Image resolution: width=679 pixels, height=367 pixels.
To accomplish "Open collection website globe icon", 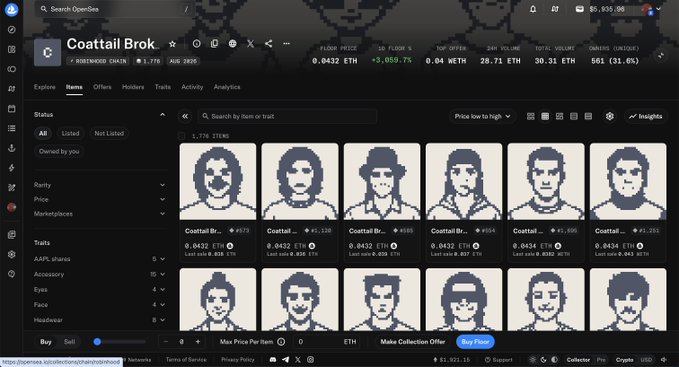I will point(233,44).
